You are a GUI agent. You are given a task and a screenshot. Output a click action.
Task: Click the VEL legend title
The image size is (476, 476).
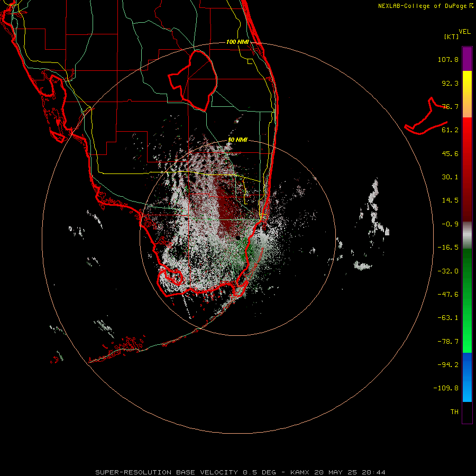[464, 32]
